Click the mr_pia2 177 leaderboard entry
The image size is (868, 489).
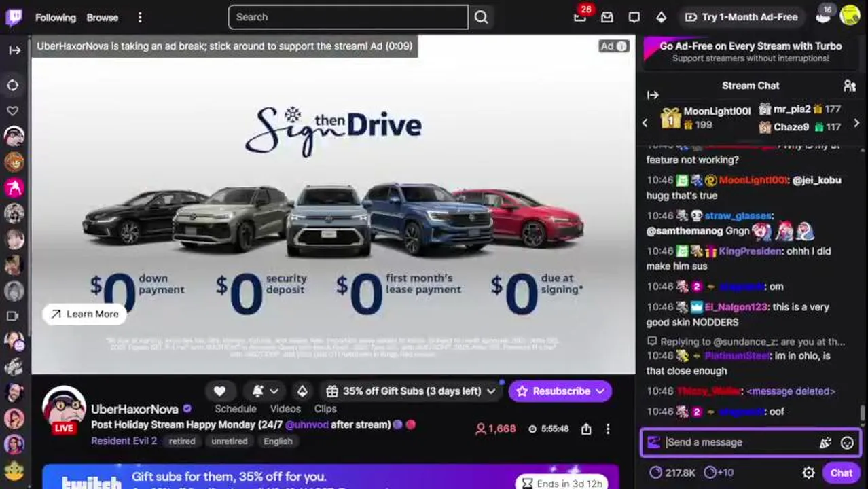pos(800,109)
